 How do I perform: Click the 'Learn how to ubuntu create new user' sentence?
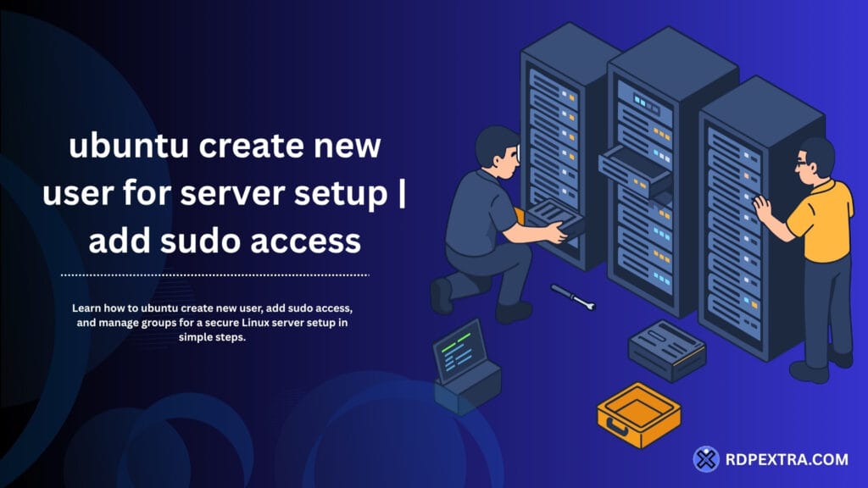pos(212,322)
